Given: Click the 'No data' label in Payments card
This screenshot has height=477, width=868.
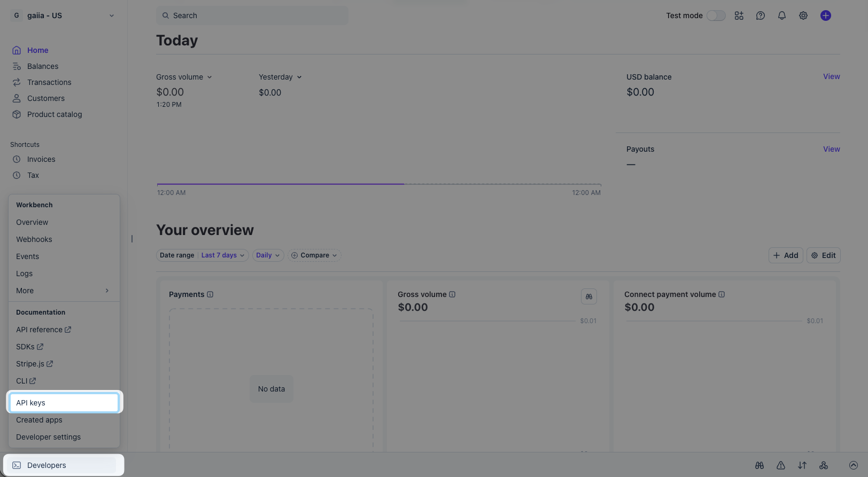Looking at the screenshot, I should (272, 389).
